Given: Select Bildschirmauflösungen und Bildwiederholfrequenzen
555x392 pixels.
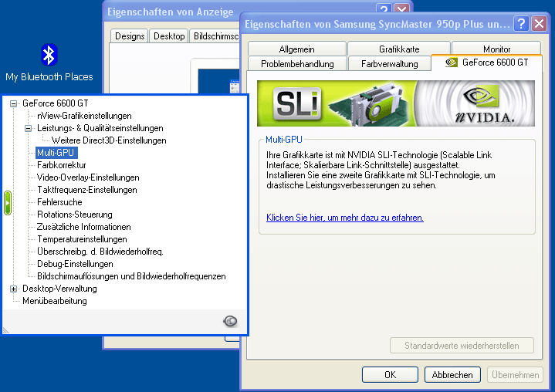Looking at the screenshot, I should [x=131, y=276].
